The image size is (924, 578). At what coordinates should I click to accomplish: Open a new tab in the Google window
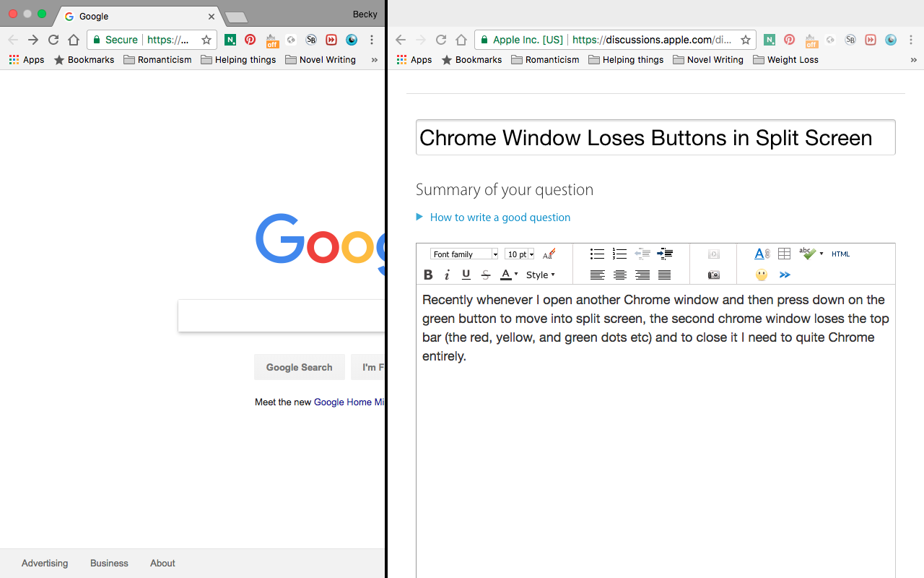(x=236, y=17)
